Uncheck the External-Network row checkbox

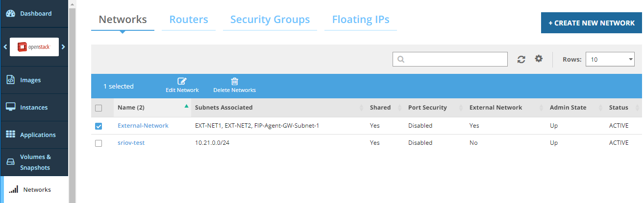point(99,126)
